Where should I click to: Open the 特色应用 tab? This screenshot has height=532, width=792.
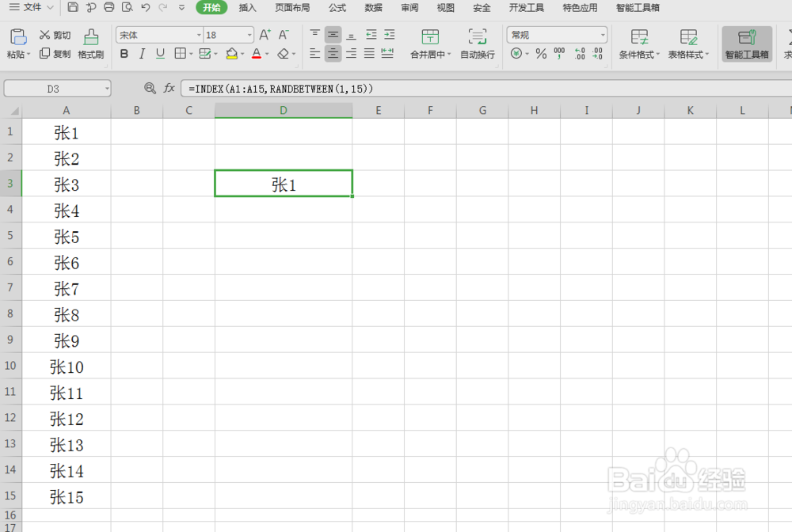580,8
